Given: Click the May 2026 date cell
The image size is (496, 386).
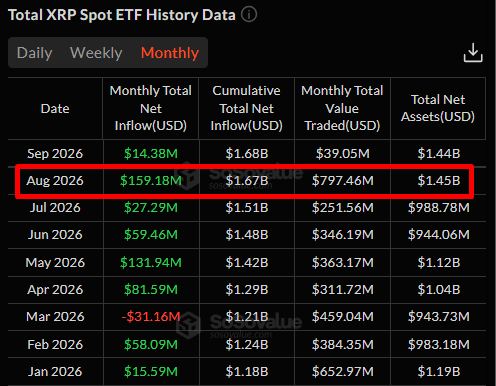Looking at the screenshot, I should 55,262.
